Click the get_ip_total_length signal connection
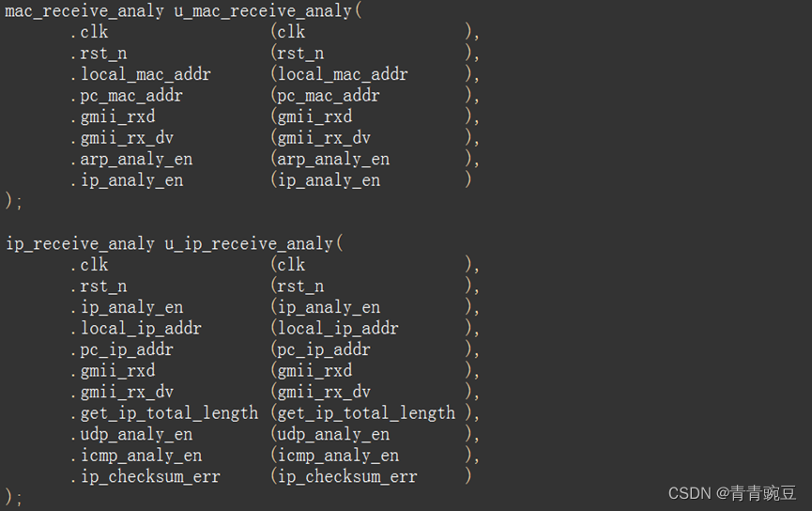The width and height of the screenshot is (812, 511). pyautogui.click(x=366, y=413)
